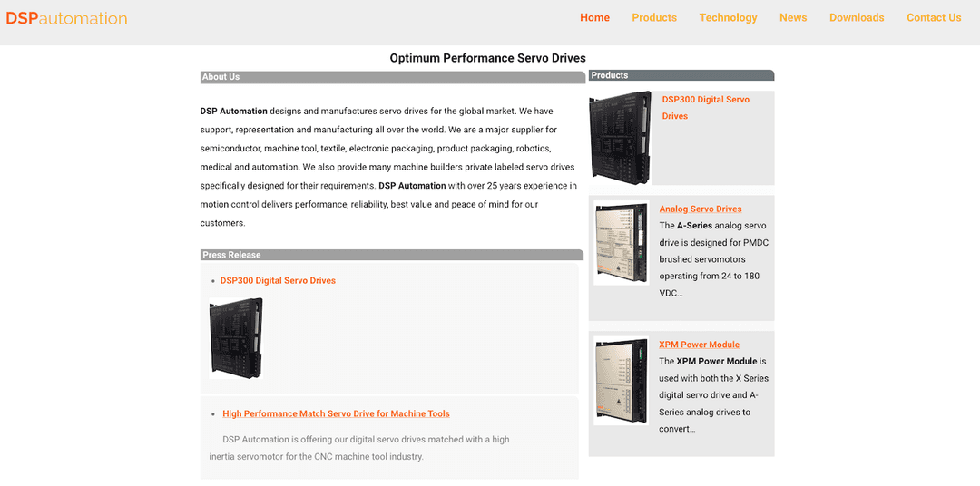Click the 'Press Release' section header
Screen dimensions: 980x486
point(392,255)
